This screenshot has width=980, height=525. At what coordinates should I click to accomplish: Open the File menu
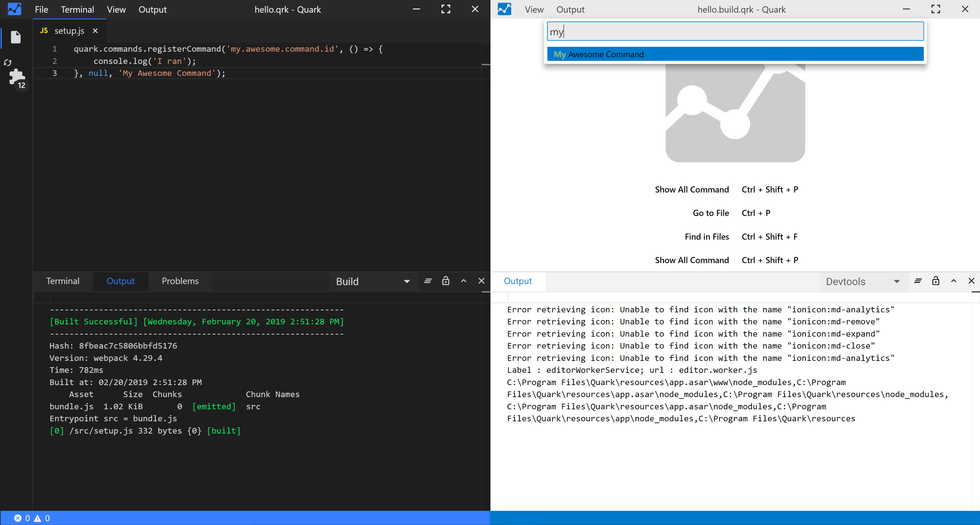click(x=41, y=10)
